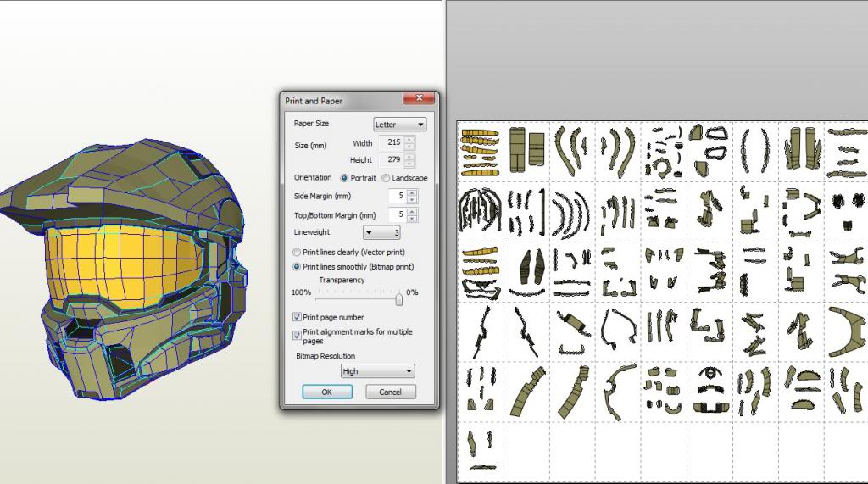Increase Top/Bottom Margin with up arrow
Viewport: 868px width, 484px height.
click(412, 212)
